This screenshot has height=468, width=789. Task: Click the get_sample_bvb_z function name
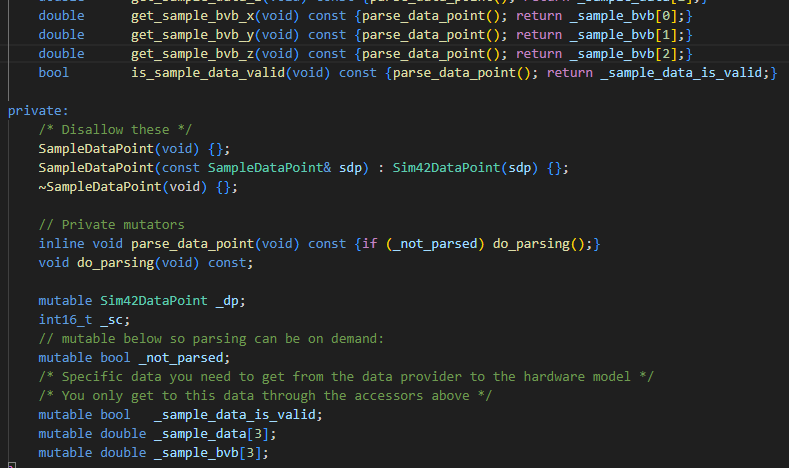[x=193, y=54]
